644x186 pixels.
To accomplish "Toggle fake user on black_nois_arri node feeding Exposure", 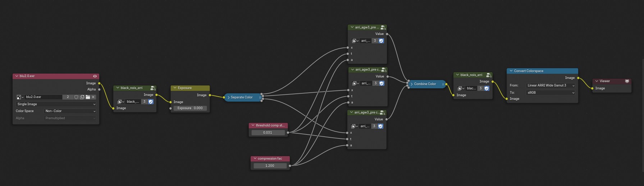I will (x=151, y=102).
